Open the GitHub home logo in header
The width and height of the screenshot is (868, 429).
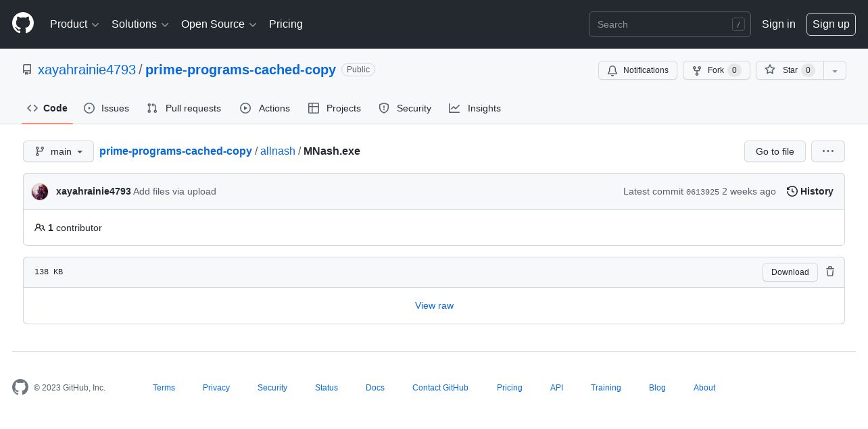coord(23,24)
